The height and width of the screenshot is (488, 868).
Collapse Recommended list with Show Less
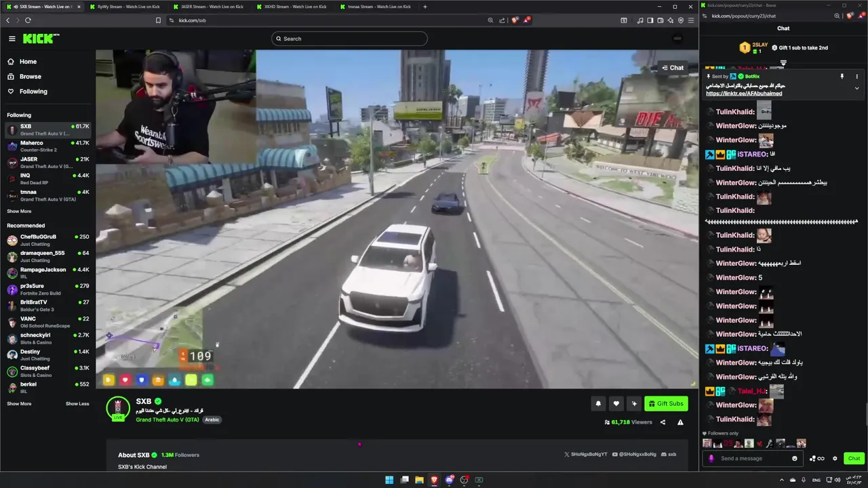click(x=77, y=403)
